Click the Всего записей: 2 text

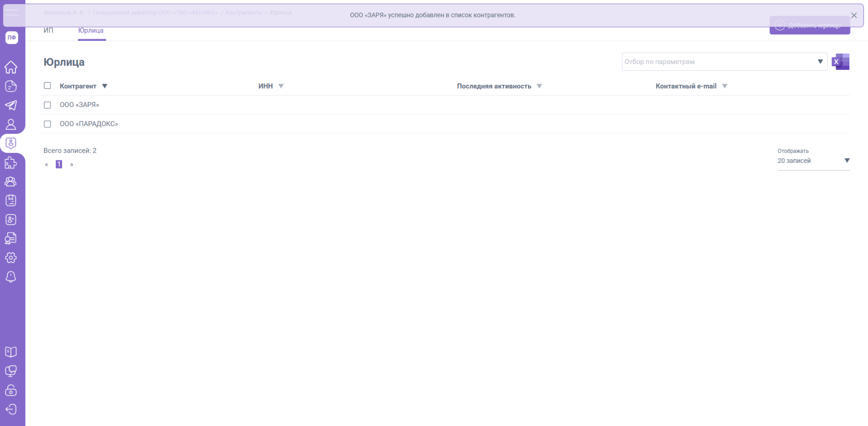(x=70, y=151)
